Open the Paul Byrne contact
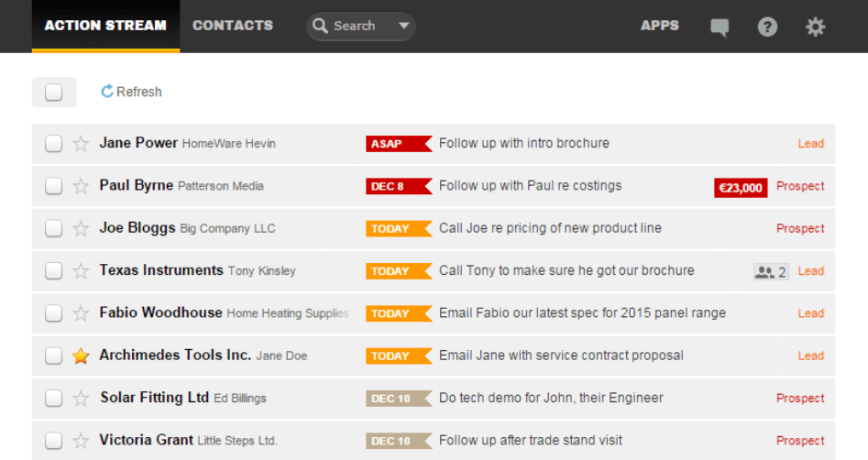 point(137,185)
